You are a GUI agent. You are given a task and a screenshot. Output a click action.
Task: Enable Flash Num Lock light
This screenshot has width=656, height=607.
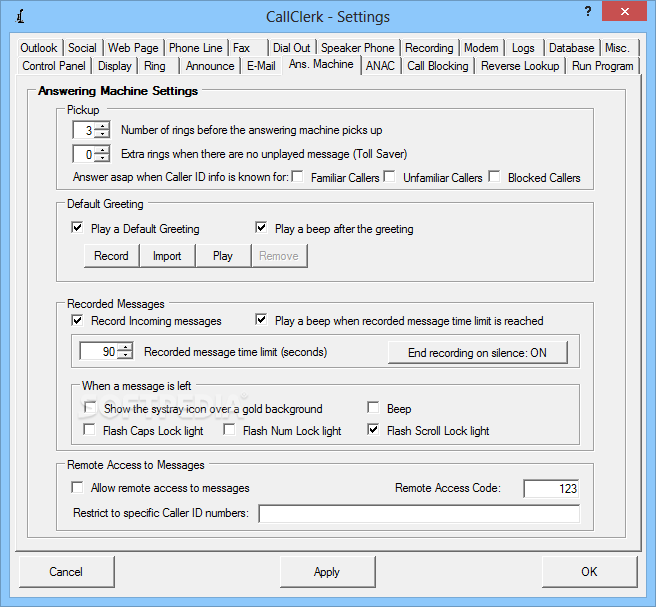coord(229,429)
